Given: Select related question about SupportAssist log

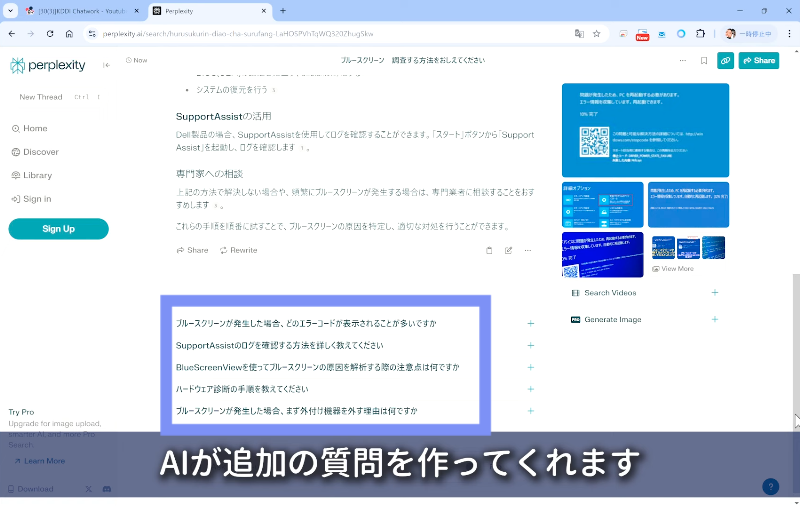Looking at the screenshot, I should [x=279, y=346].
